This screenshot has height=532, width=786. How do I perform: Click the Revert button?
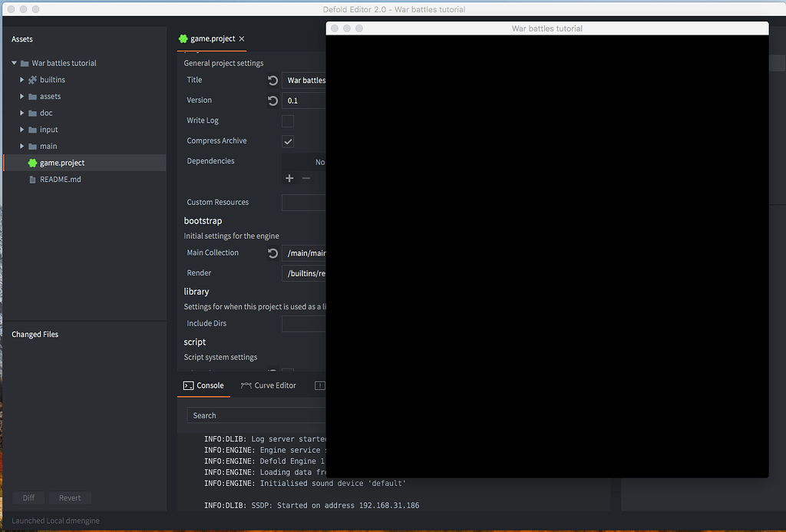[70, 497]
